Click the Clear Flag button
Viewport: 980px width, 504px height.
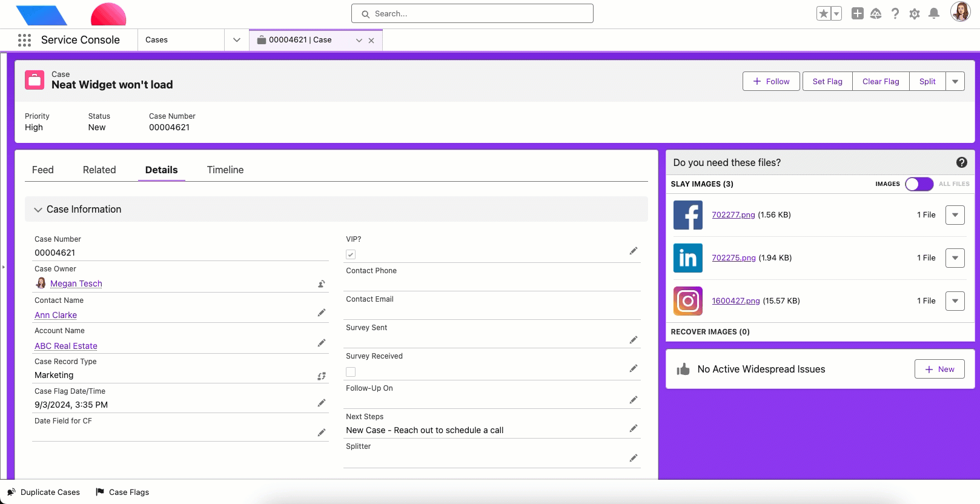point(881,81)
